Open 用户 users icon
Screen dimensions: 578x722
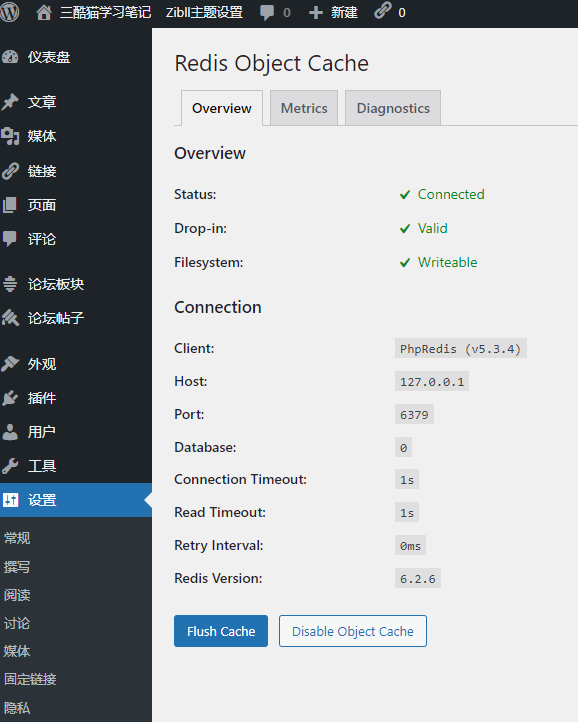[x=10, y=432]
